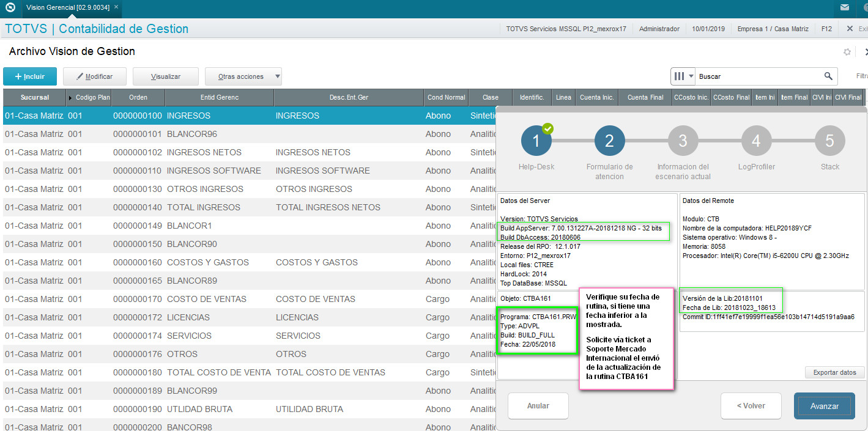Click the Administrador user label

(659, 29)
